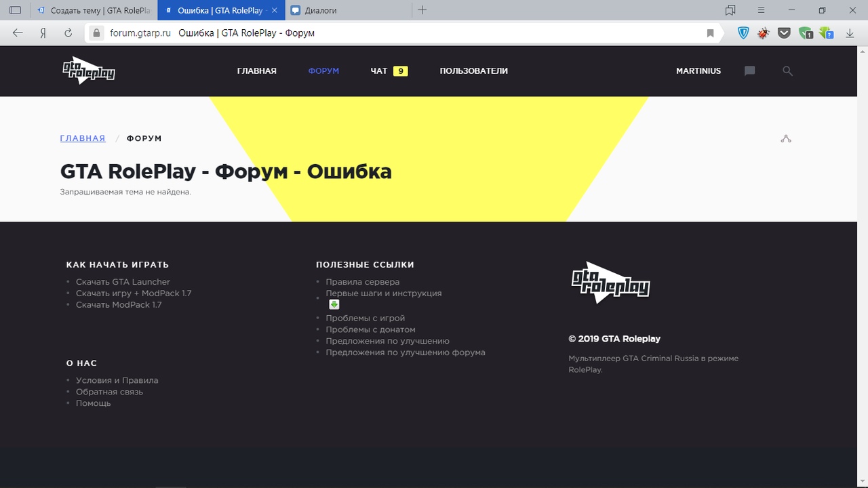Click the green download arrow icon
Image resolution: width=868 pixels, height=488 pixels.
pyautogui.click(x=334, y=305)
